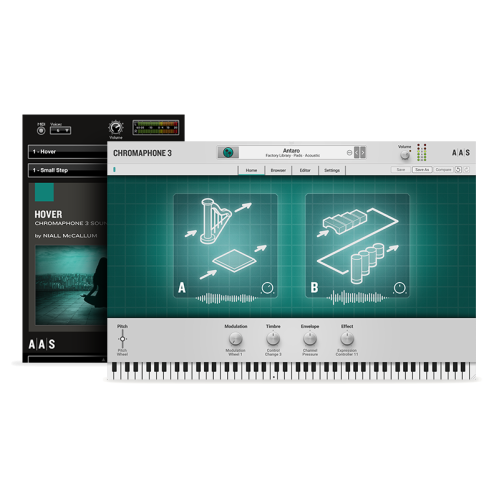
Task: Click the Effect knob
Action: pyautogui.click(x=347, y=339)
